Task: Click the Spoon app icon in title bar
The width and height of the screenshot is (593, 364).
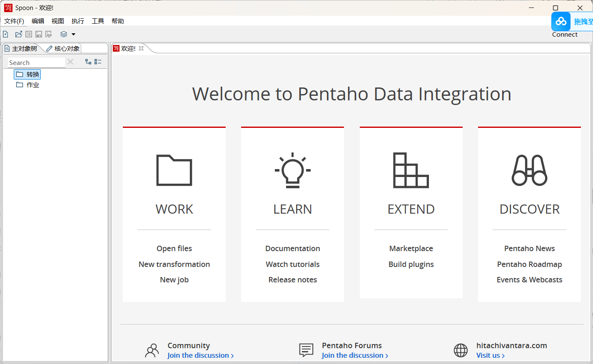Action: [8, 7]
